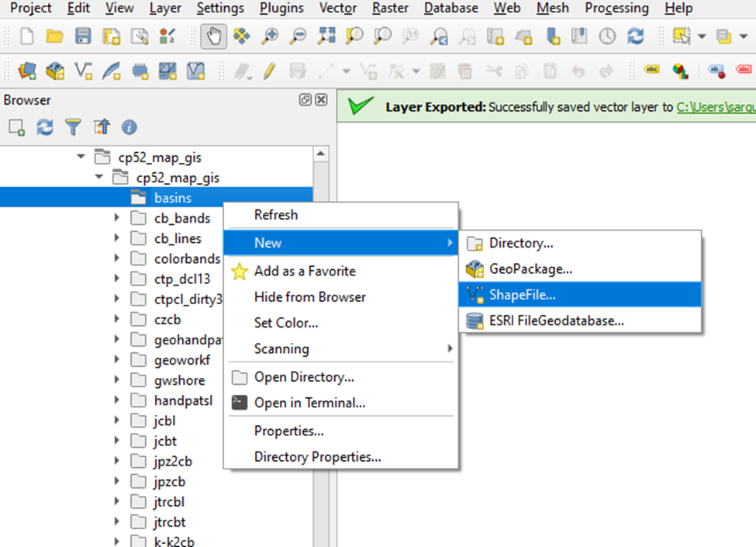Select the jpzcb folder in Browser
The width and height of the screenshot is (756, 547).
(x=169, y=481)
